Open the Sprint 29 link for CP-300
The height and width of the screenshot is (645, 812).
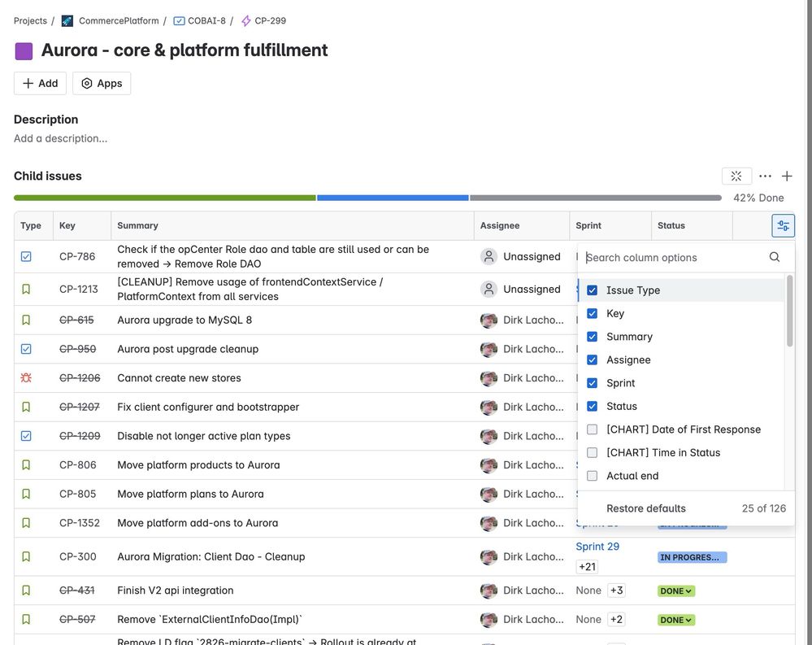[597, 546]
